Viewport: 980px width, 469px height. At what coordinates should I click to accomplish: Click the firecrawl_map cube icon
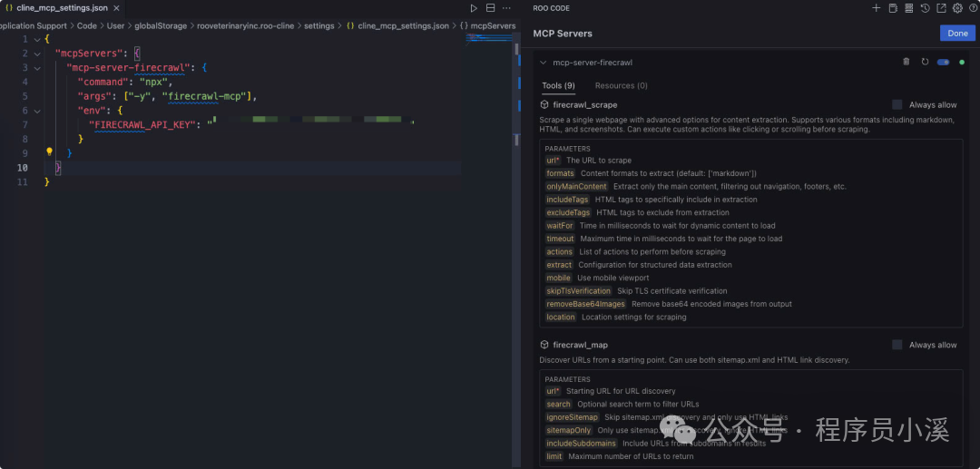[544, 345]
